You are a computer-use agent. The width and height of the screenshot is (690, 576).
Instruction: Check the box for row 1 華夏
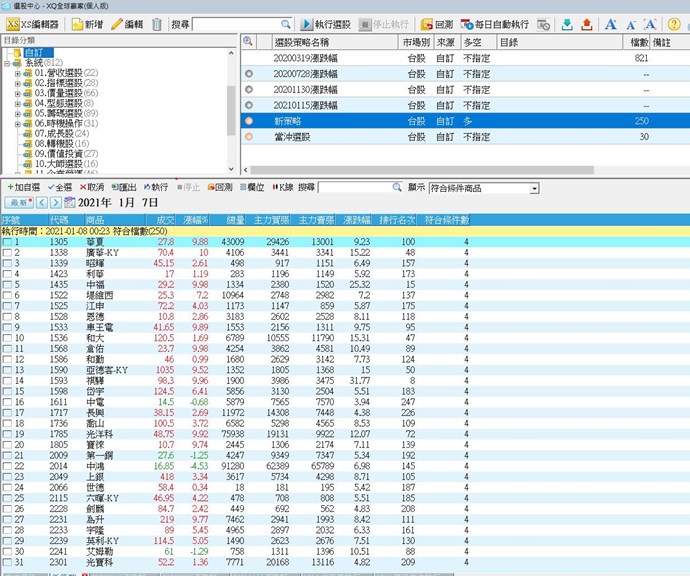point(8,242)
